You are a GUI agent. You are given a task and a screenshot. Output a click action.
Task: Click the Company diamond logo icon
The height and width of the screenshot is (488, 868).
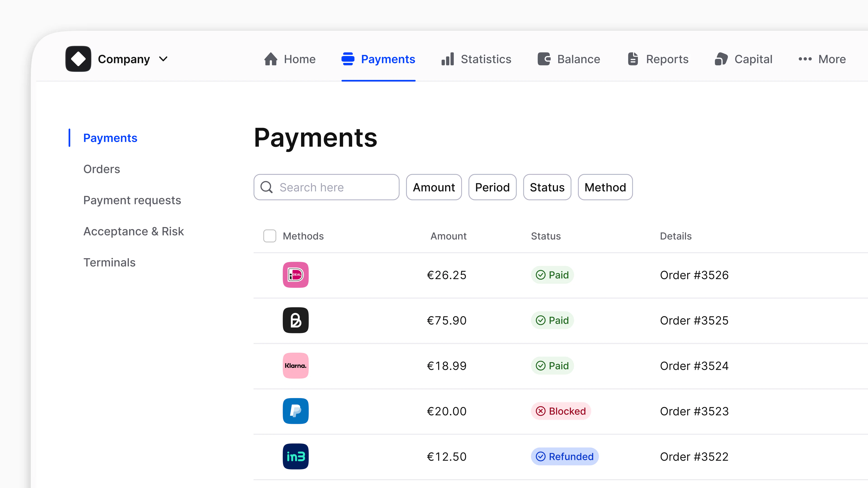pos(78,59)
